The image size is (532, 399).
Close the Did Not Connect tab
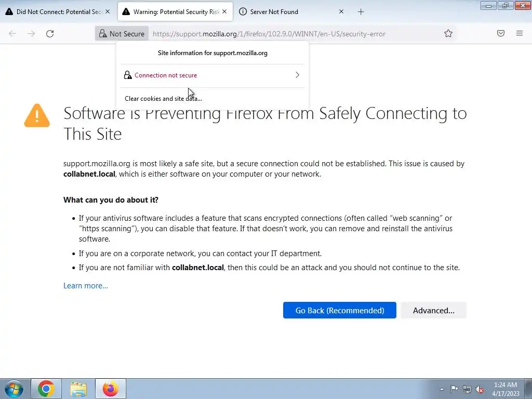pyautogui.click(x=108, y=11)
